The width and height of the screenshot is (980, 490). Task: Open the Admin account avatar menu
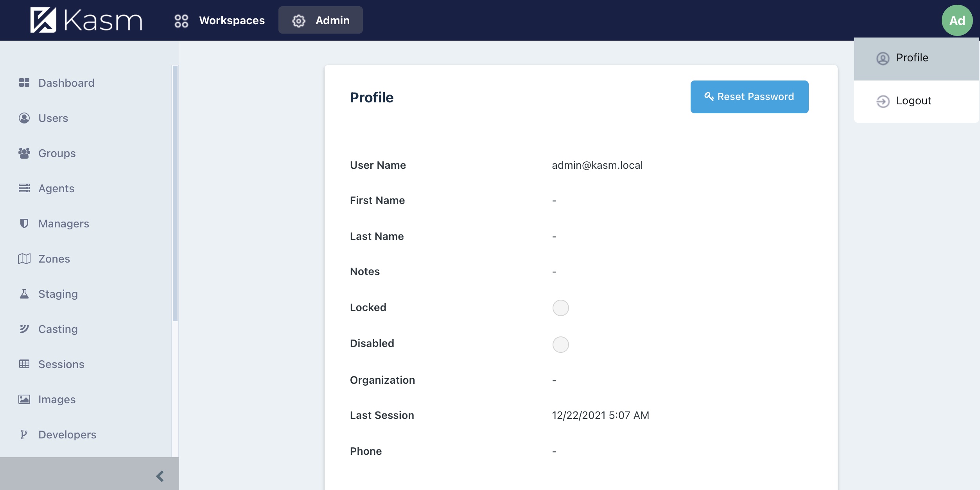coord(957,20)
